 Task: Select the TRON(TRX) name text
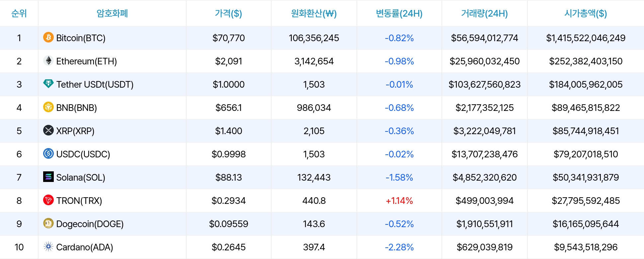pos(79,201)
